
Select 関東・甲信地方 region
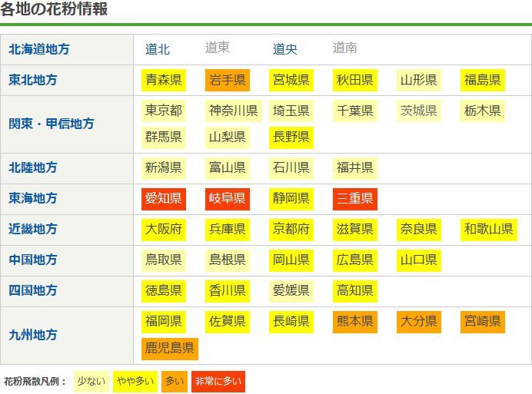(52, 123)
